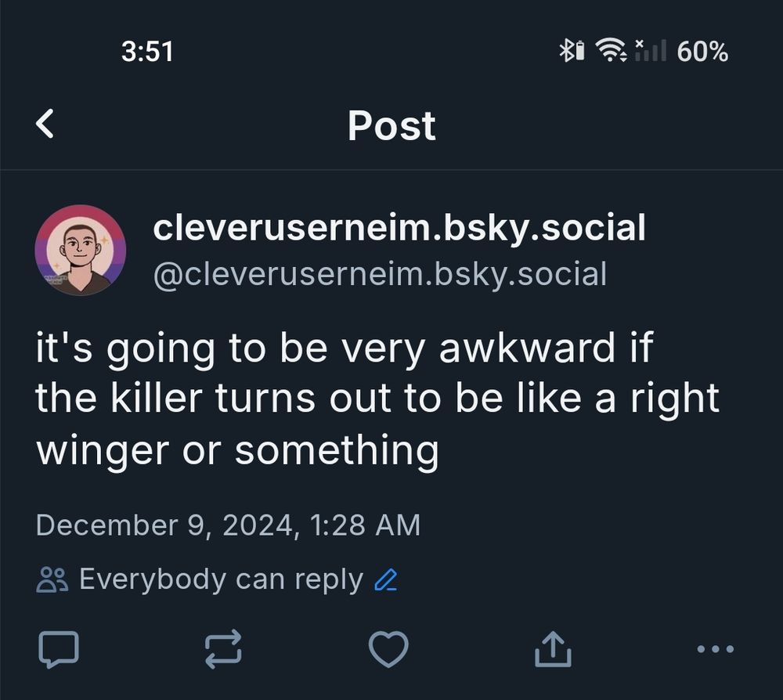Screen dimensions: 783x700
Task: Tap the Bluetooth battery status icon
Action: pos(572,52)
